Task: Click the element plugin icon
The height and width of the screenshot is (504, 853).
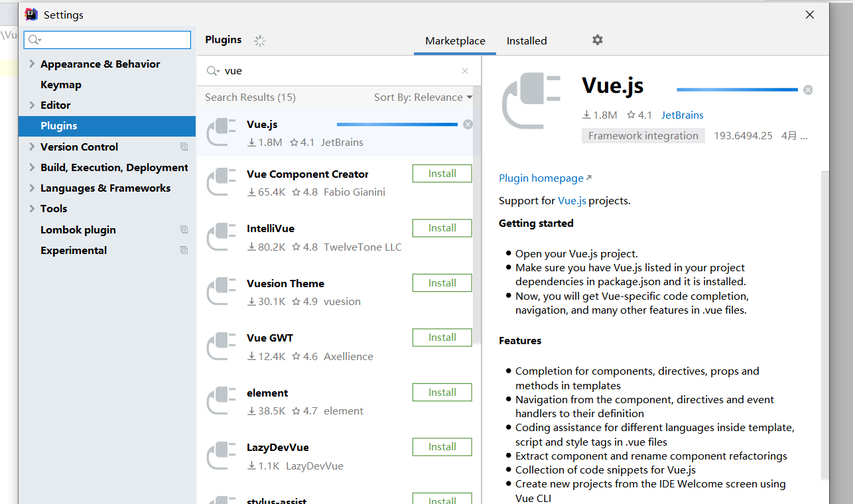Action: coord(222,401)
